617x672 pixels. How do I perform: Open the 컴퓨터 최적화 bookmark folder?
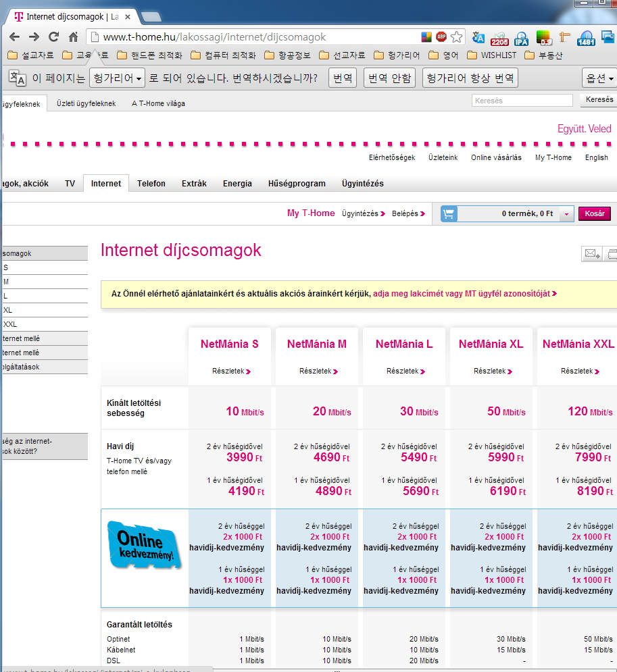point(224,55)
